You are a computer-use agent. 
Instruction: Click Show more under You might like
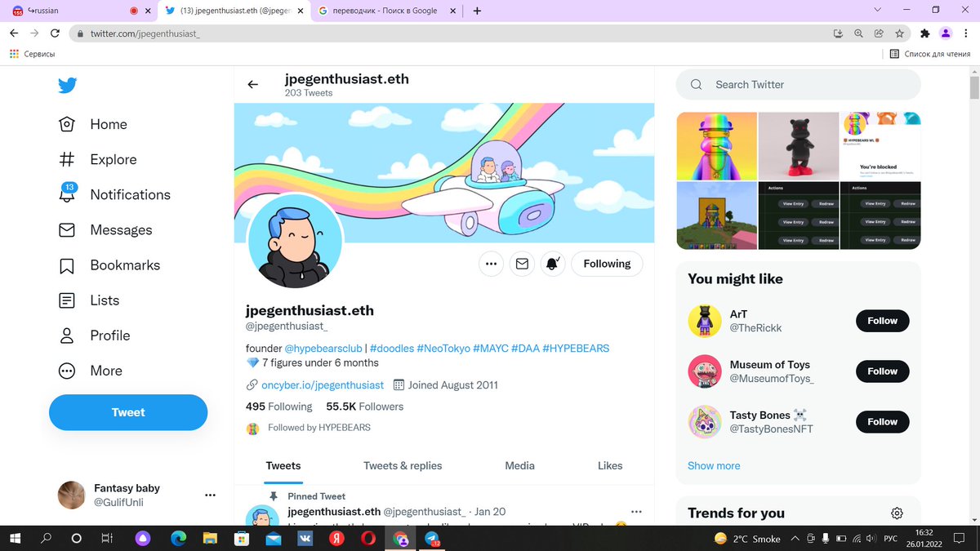tap(714, 465)
